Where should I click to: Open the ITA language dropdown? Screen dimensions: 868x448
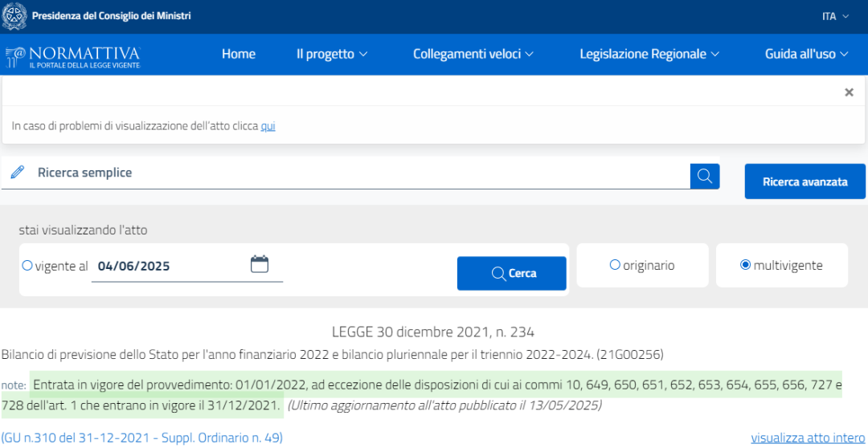(835, 16)
